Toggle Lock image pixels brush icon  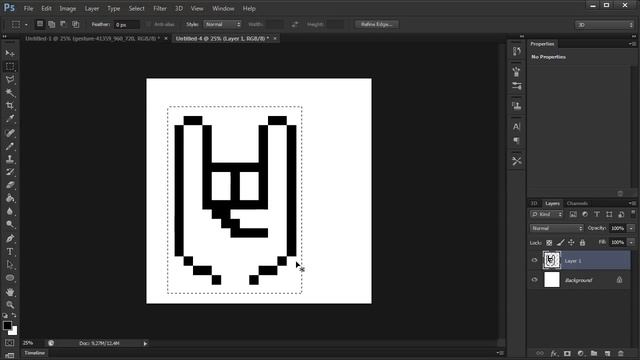[x=560, y=243]
